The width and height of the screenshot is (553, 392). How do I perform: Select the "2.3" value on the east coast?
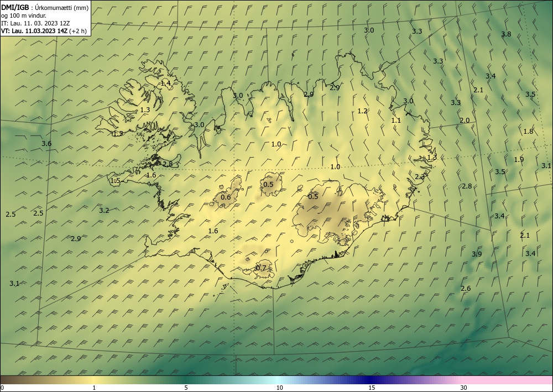[420, 177]
